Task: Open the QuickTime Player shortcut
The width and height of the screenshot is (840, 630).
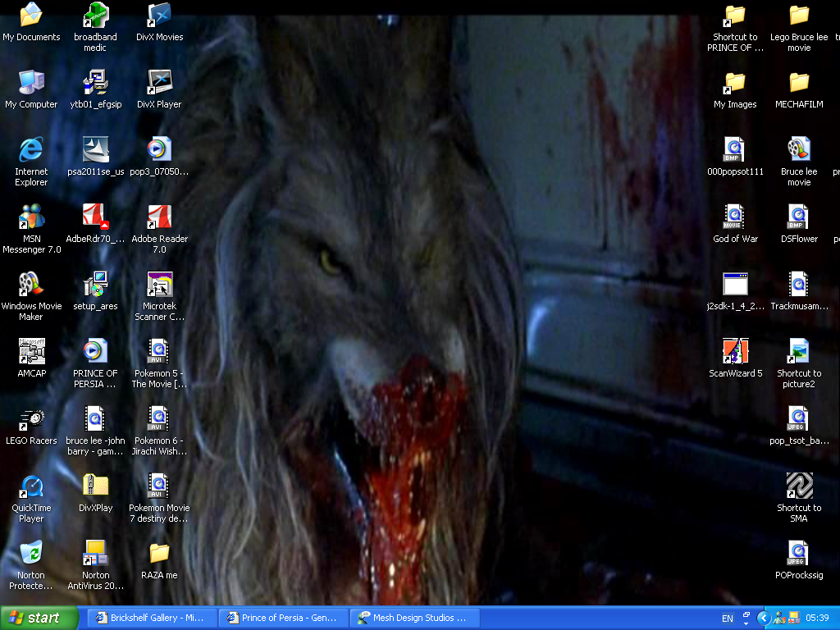Action: [31, 486]
